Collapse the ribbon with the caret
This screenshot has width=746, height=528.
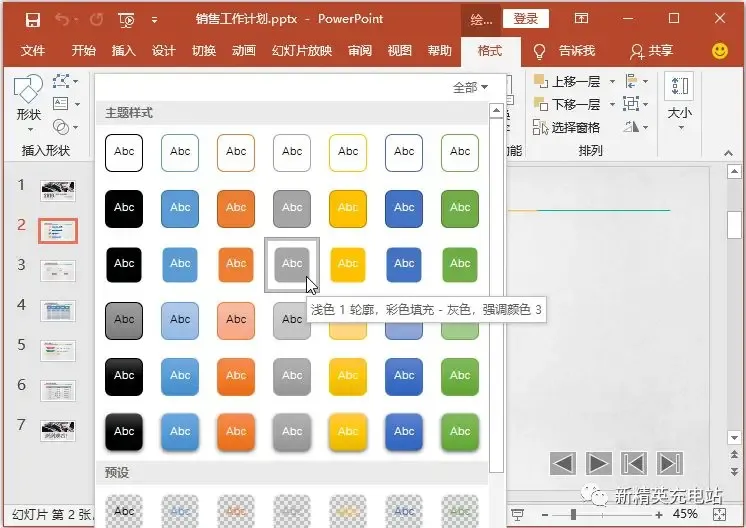(x=728, y=153)
